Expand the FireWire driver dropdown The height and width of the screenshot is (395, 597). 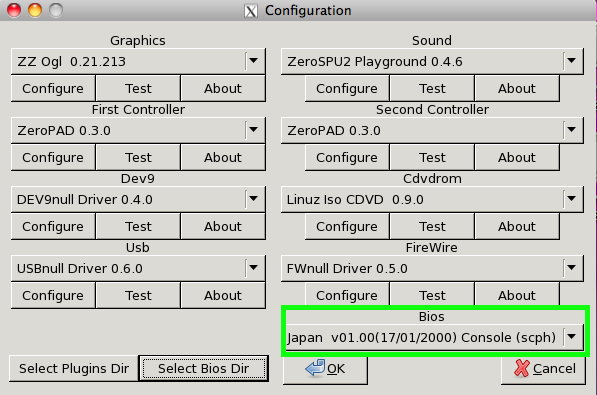click(432, 268)
